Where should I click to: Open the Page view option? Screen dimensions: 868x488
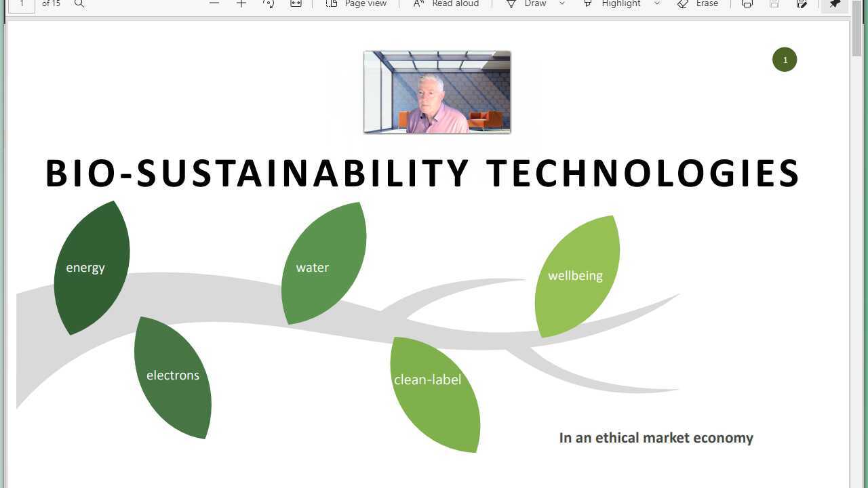[x=356, y=4]
